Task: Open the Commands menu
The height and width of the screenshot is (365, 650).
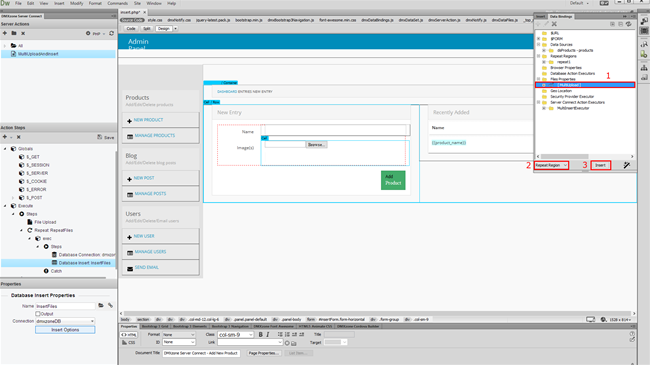Action: [x=117, y=3]
